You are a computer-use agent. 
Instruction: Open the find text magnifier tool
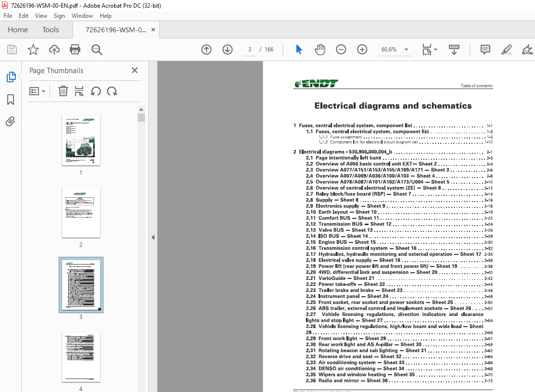point(97,50)
